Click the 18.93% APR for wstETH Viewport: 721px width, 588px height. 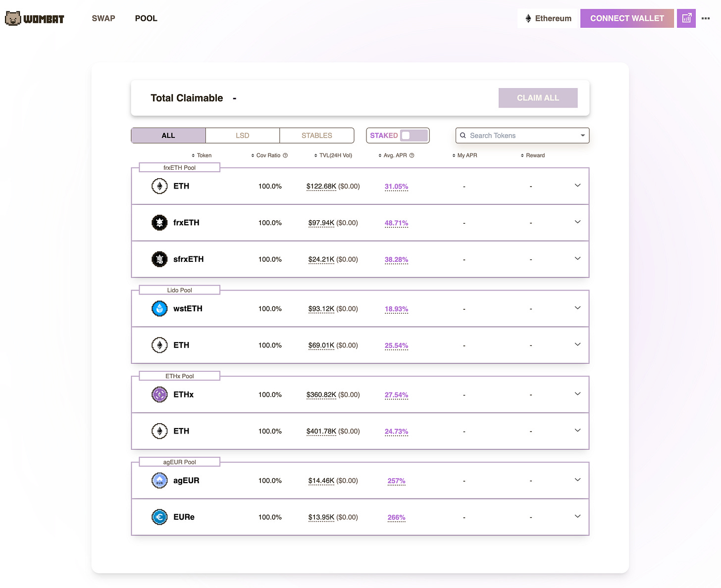coord(396,309)
